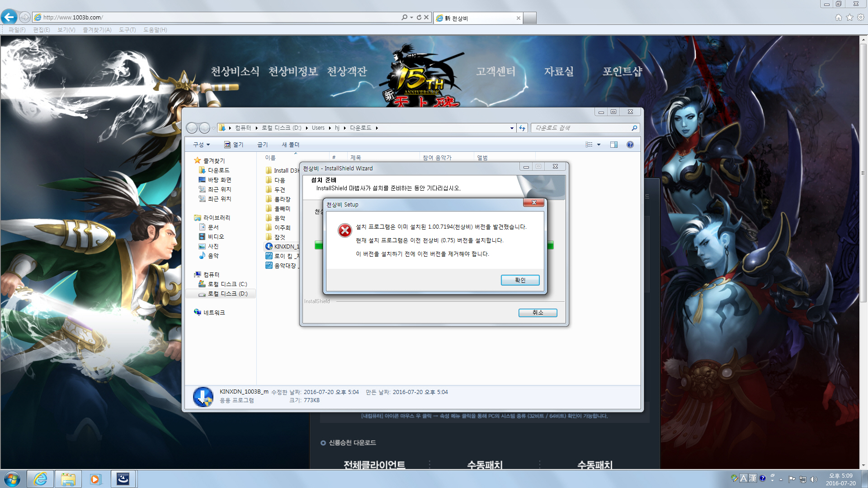The height and width of the screenshot is (488, 868).
Task: Open browser tools gear icon
Action: tap(861, 17)
